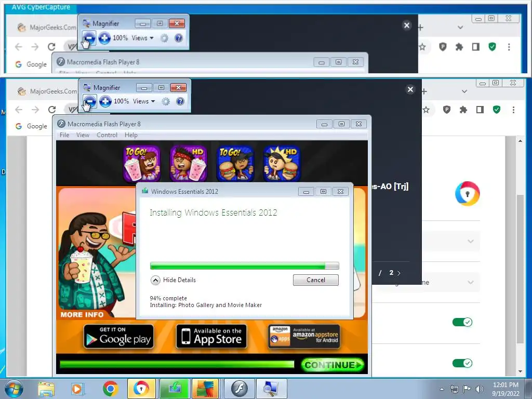Switch to AVG Antivirus taskbar button
Image resolution: width=532 pixels, height=399 pixels.
[205, 389]
